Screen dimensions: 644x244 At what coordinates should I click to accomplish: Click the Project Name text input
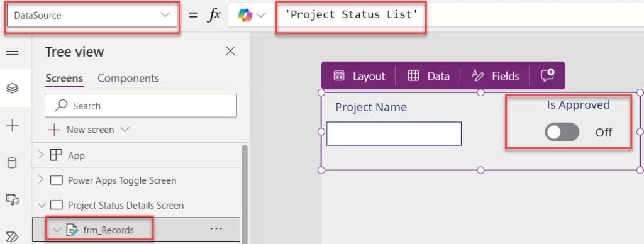(x=394, y=133)
